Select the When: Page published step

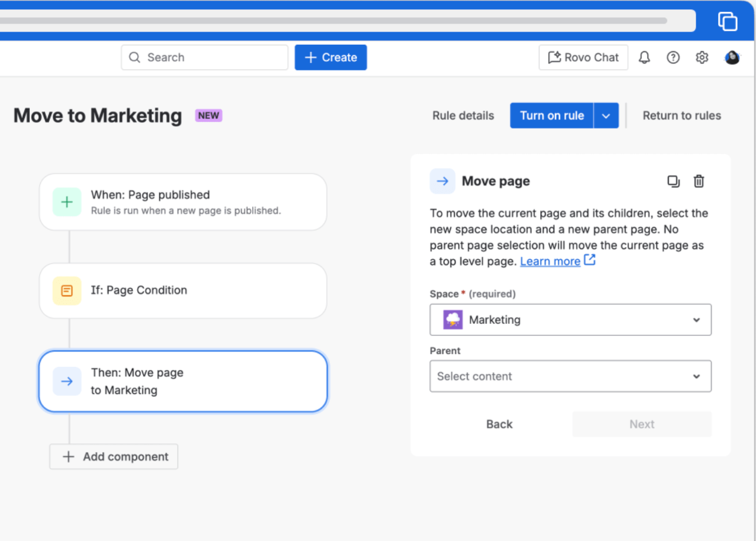pos(183,202)
